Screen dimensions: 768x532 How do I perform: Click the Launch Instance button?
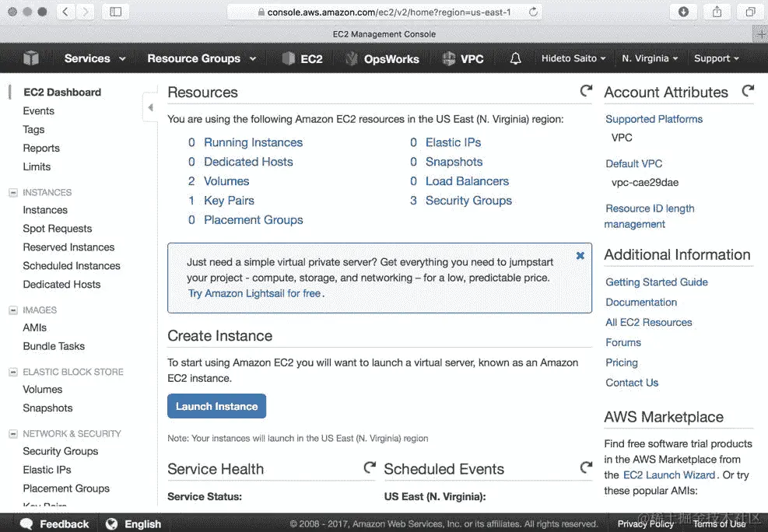(216, 406)
